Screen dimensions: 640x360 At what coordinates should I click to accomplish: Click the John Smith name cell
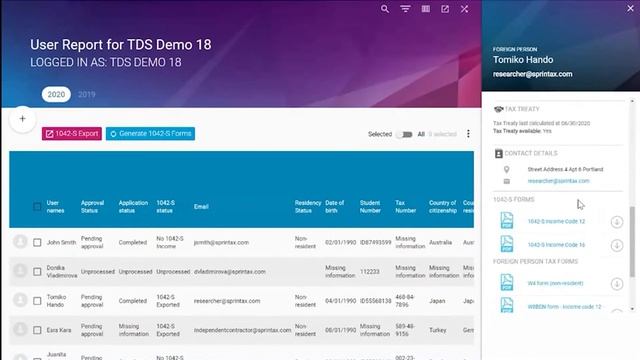61,242
